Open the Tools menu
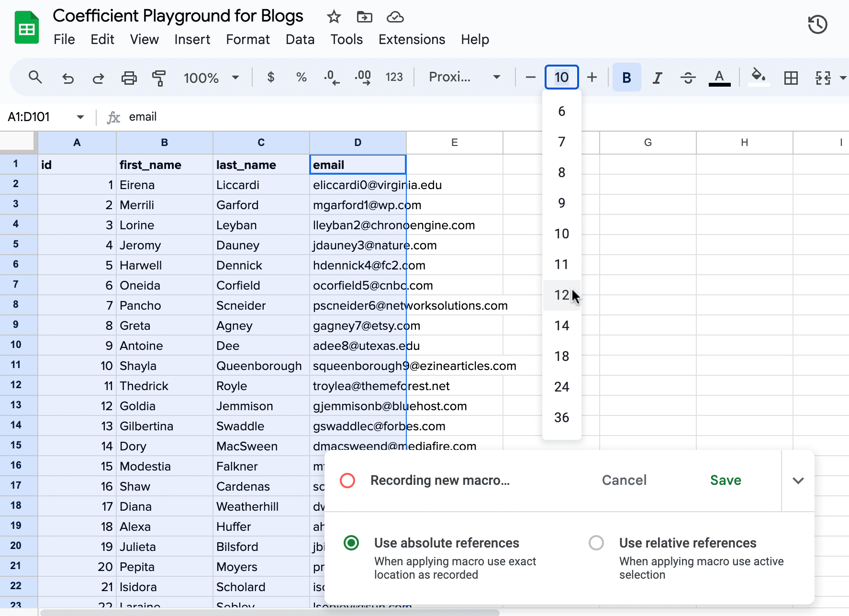Viewport: 849px width, 616px height. pos(346,39)
